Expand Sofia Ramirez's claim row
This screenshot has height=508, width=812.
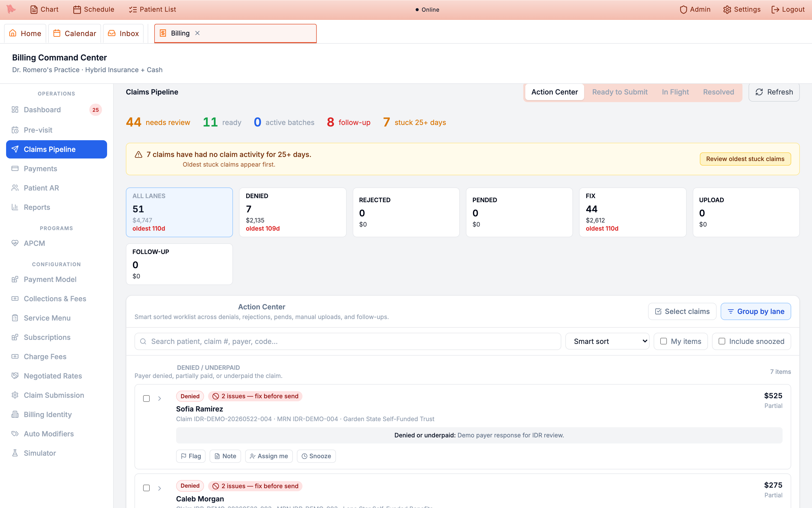(160, 399)
